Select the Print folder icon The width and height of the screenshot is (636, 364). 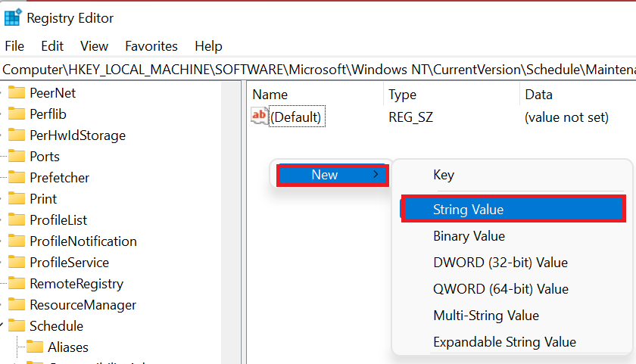coord(17,198)
